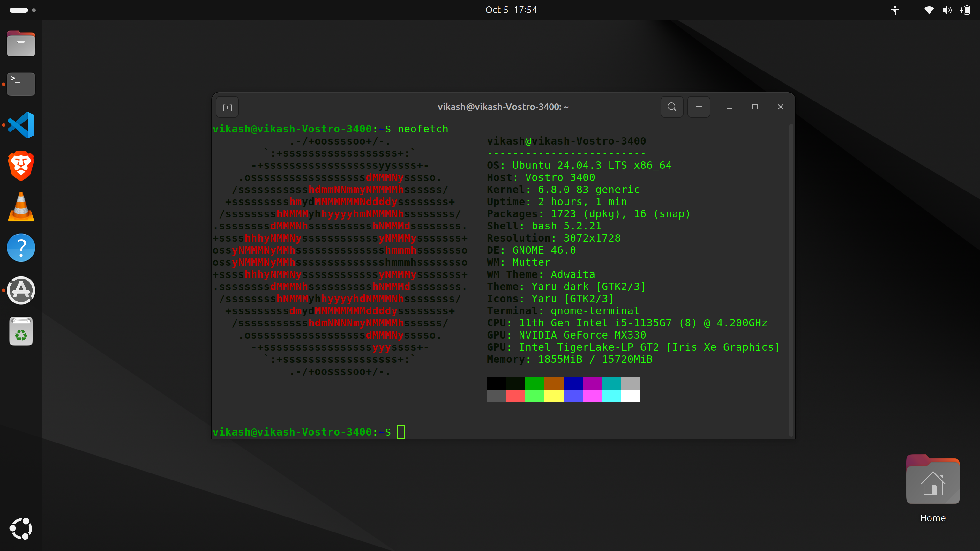Viewport: 980px width, 551px height.
Task: Click the Wi-Fi indicator in the system tray
Action: pos(928,10)
